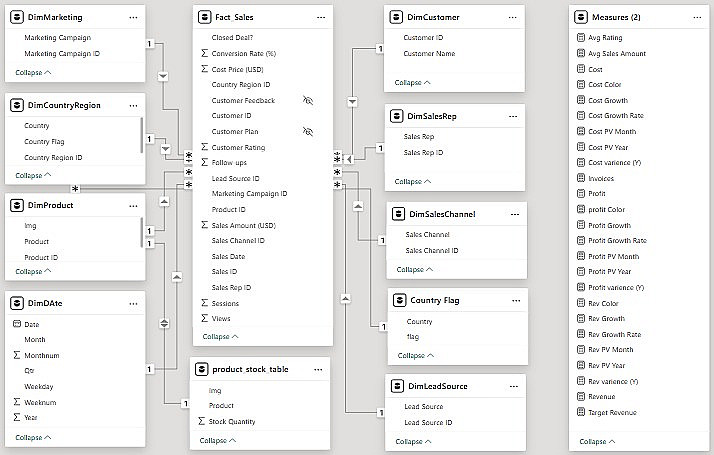The image size is (714, 455).
Task: Select the Profit Growth Rate measure
Action: pyautogui.click(x=617, y=240)
